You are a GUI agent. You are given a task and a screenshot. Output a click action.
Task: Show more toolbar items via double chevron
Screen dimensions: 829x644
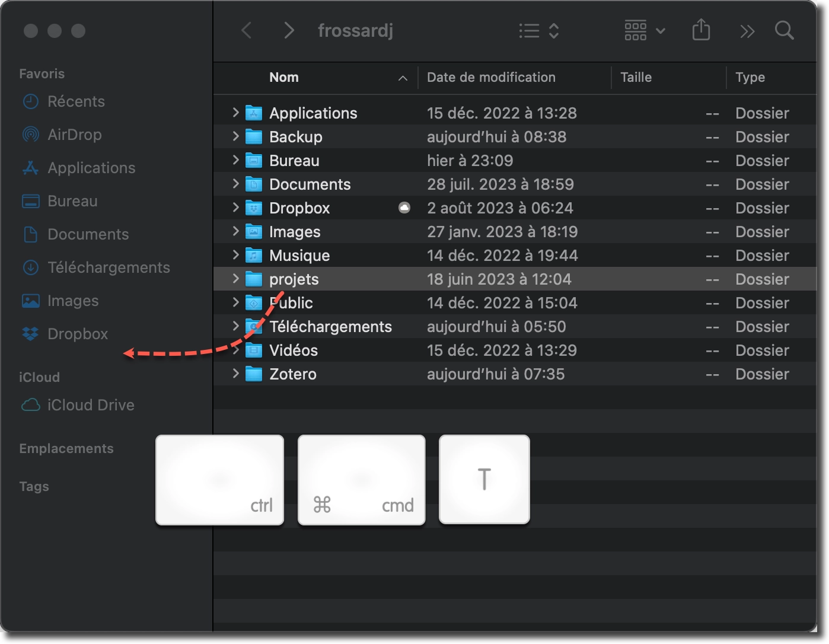pos(747,31)
